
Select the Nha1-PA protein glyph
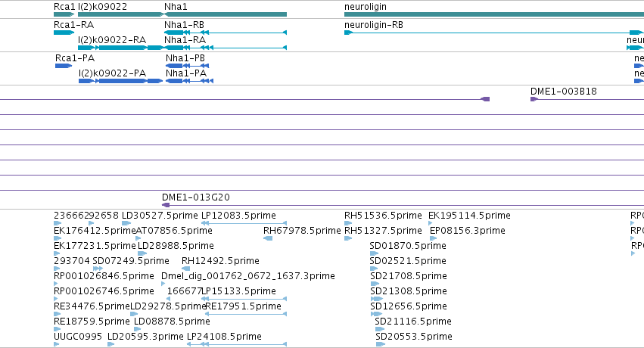coord(189,81)
